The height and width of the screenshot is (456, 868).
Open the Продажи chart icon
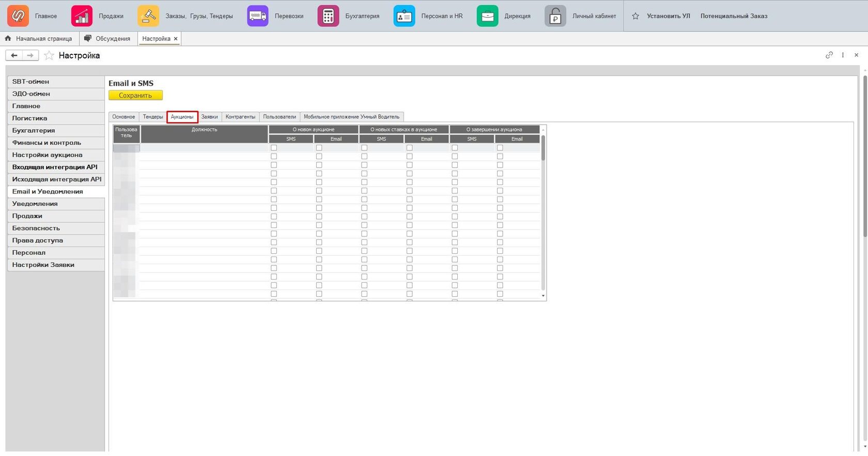(x=82, y=16)
